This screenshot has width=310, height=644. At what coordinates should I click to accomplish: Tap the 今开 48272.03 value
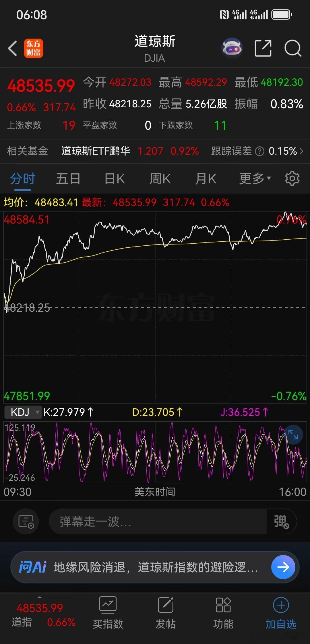(x=130, y=83)
